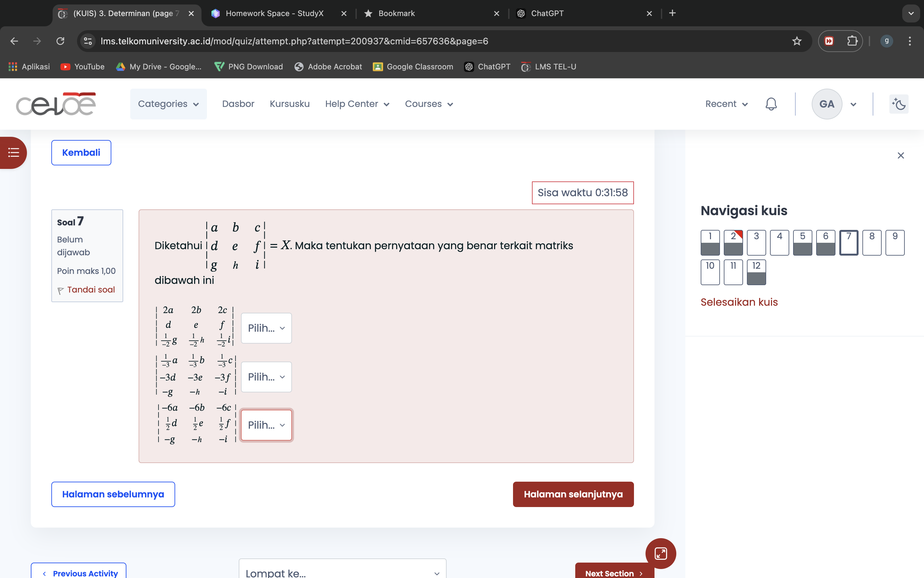Image resolution: width=924 pixels, height=578 pixels.
Task: Open Pilih dropdown for -3d -3e -3f matrix
Action: pyautogui.click(x=266, y=377)
